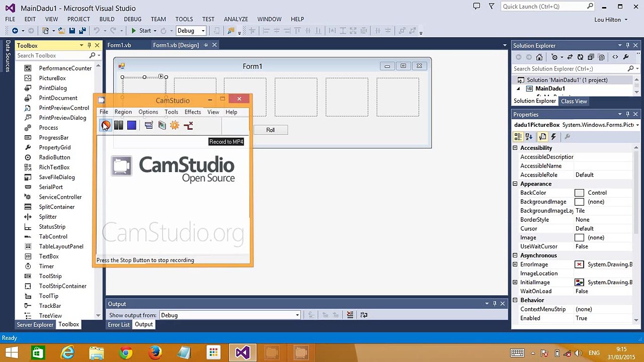Open the PROJECT menu in Visual Studio
Screen dimensions: 644x362
pyautogui.click(x=78, y=19)
